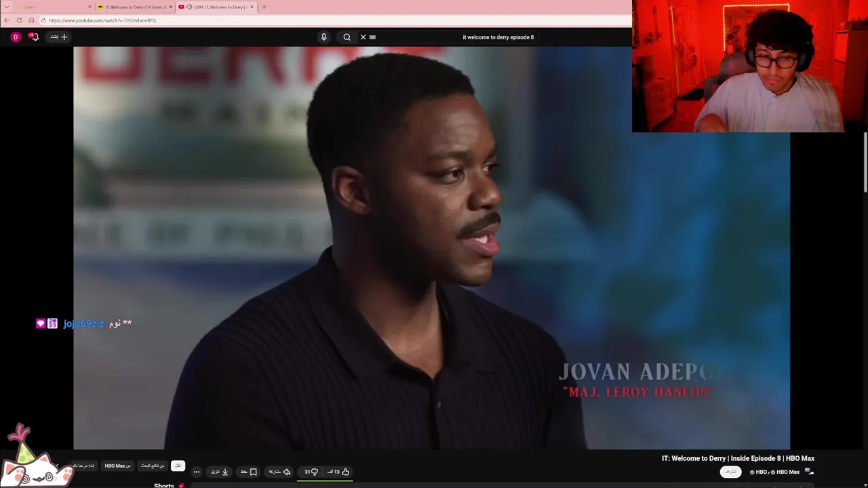Select the search-results related filter chip
This screenshot has width=868, height=488.
(x=153, y=466)
